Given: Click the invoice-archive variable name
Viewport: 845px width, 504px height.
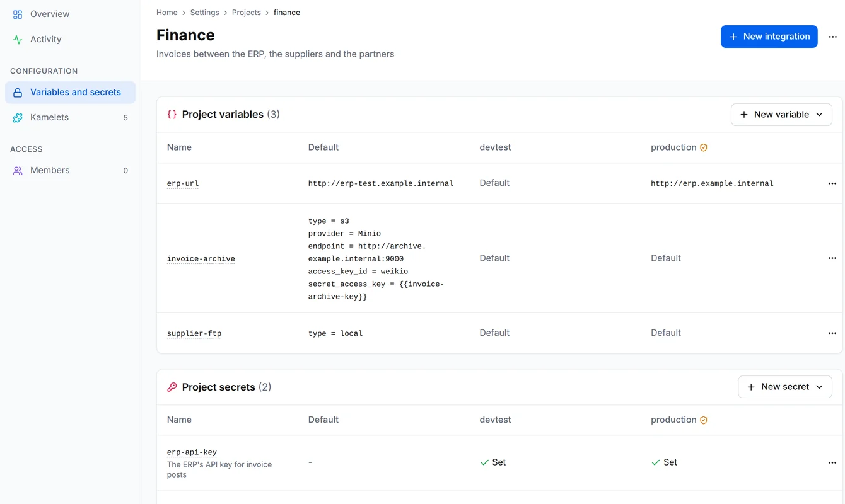Looking at the screenshot, I should click(201, 259).
